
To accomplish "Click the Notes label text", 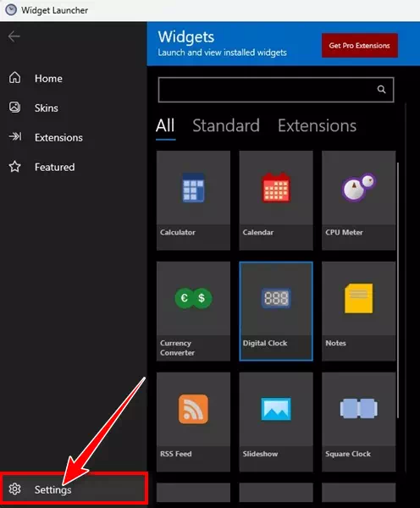I will (335, 343).
